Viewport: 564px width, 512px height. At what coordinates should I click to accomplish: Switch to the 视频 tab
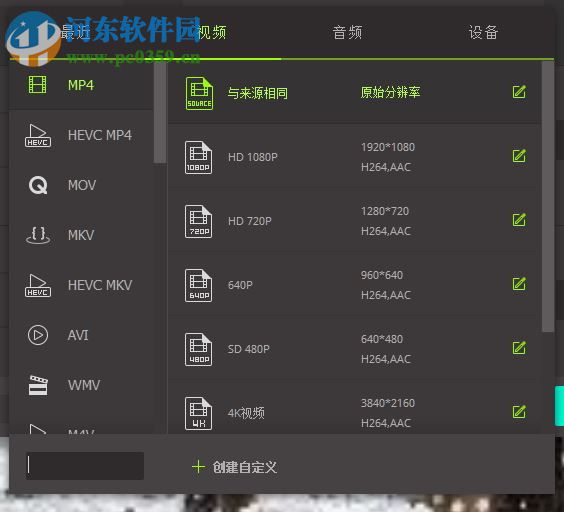coord(212,32)
